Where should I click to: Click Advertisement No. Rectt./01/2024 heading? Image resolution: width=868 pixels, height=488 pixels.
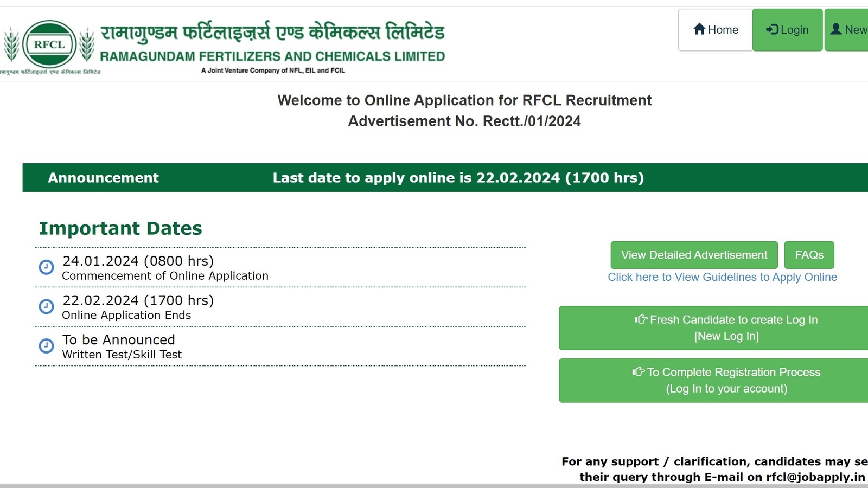pos(464,121)
